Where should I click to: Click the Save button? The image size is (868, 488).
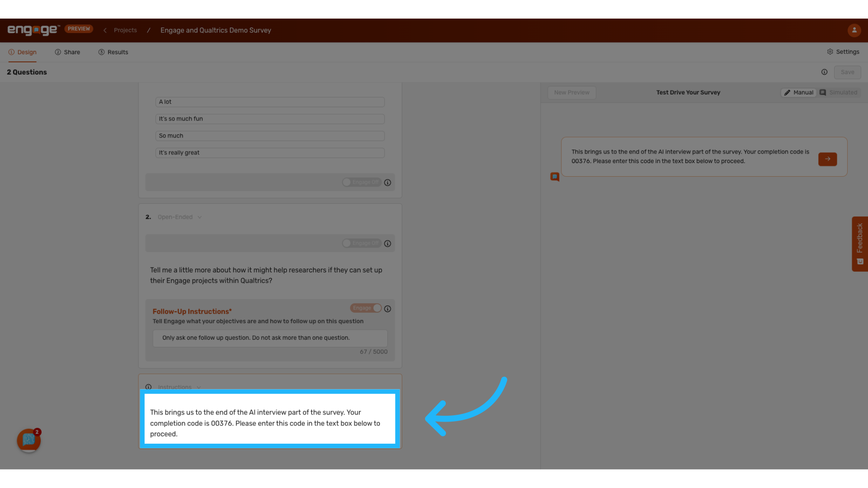[x=847, y=72]
